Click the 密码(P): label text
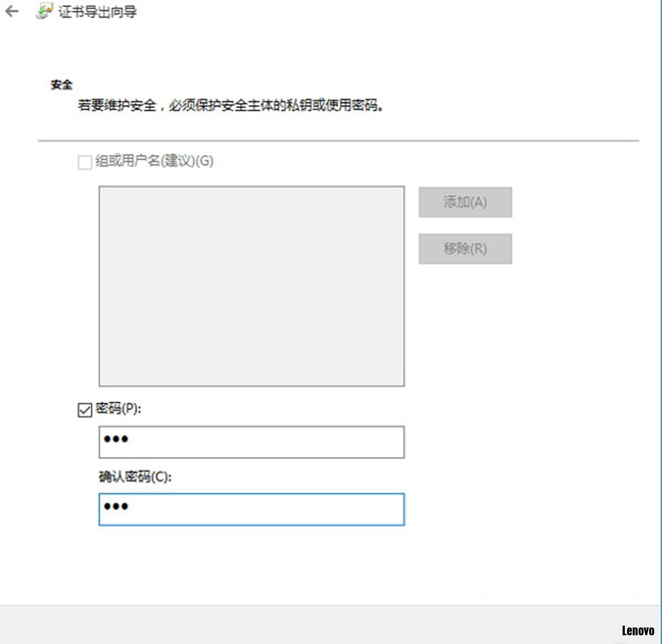The width and height of the screenshot is (662, 644). point(119,409)
